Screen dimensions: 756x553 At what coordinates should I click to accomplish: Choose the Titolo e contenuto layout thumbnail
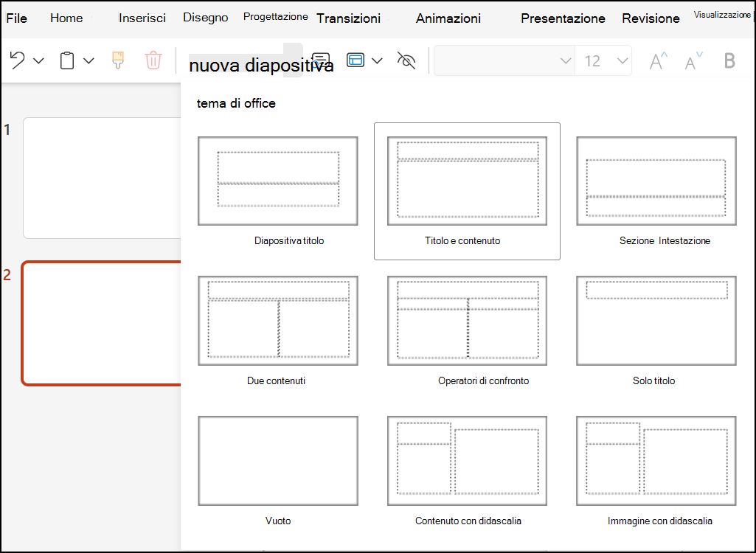[x=467, y=181]
